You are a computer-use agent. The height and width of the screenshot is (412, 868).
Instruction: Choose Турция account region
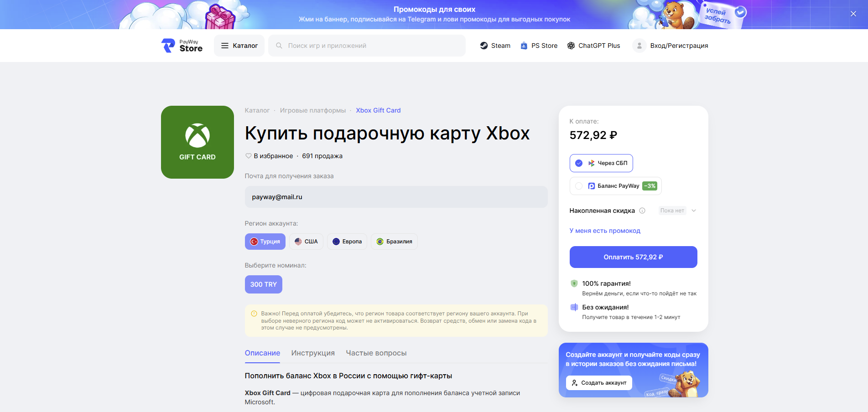click(265, 242)
